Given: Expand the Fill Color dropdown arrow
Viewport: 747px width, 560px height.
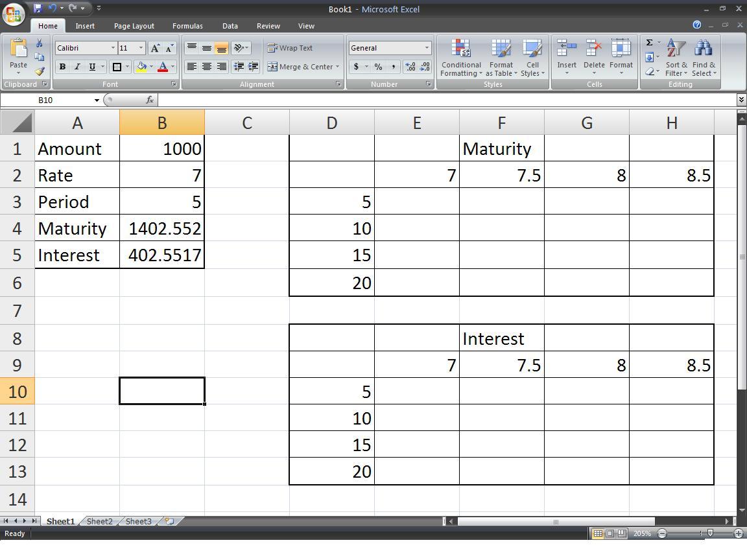Looking at the screenshot, I should coord(151,67).
